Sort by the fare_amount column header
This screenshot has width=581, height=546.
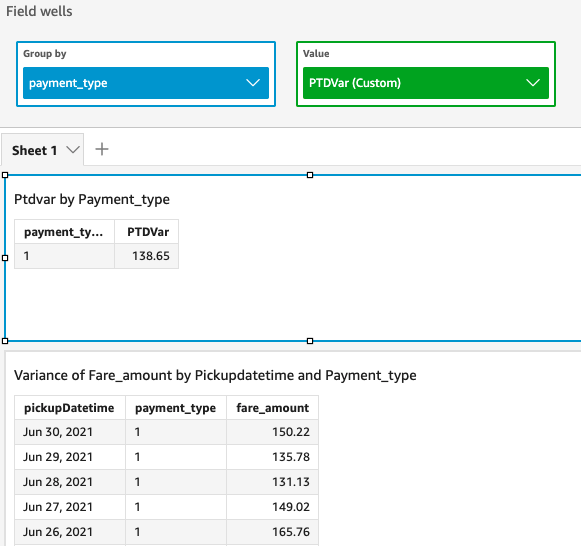click(x=272, y=408)
